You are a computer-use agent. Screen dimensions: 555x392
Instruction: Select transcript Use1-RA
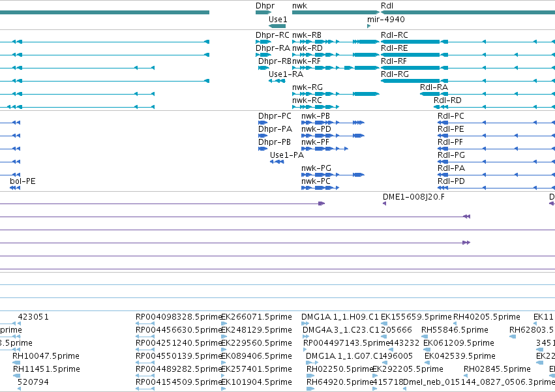pyautogui.click(x=286, y=74)
